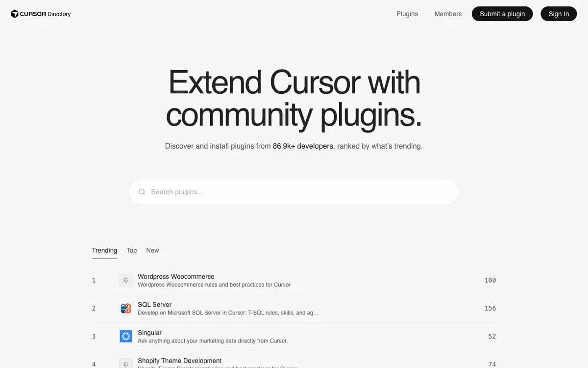The width and height of the screenshot is (588, 368).
Task: Click rank number 2 beside SQL Server
Action: coord(94,308)
